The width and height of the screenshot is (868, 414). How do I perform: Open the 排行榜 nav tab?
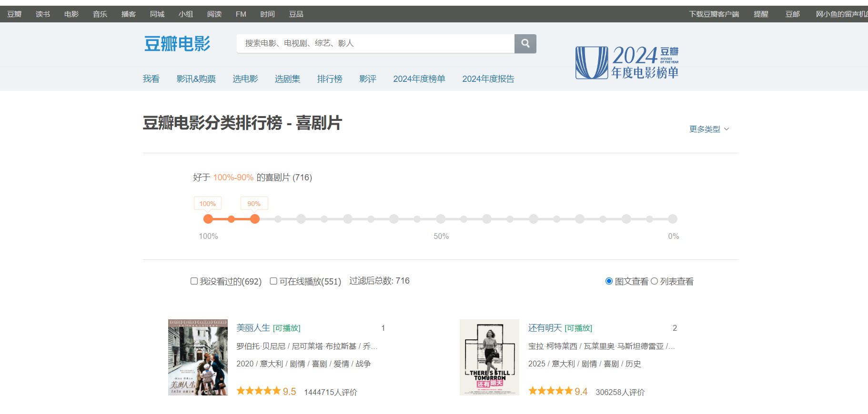click(330, 79)
